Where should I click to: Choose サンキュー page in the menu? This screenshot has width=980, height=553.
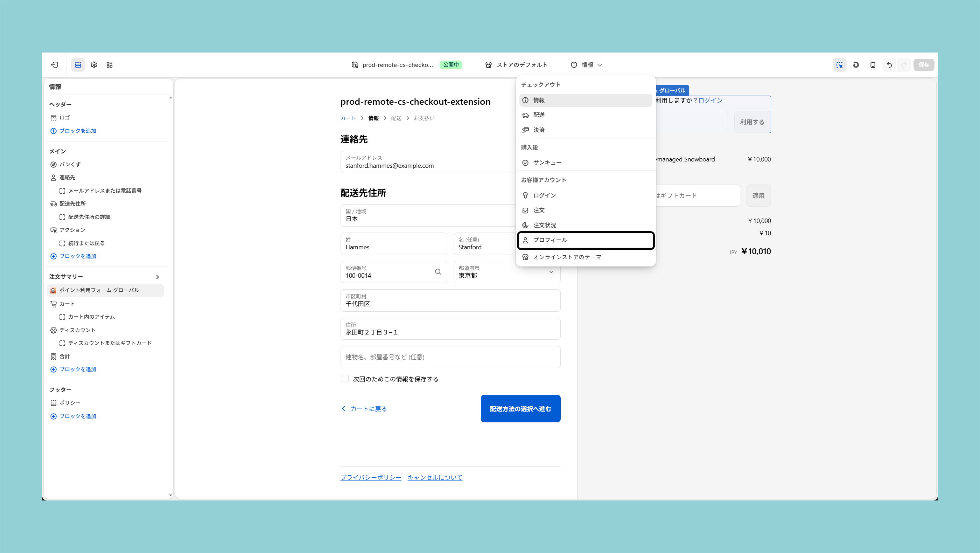pyautogui.click(x=547, y=163)
